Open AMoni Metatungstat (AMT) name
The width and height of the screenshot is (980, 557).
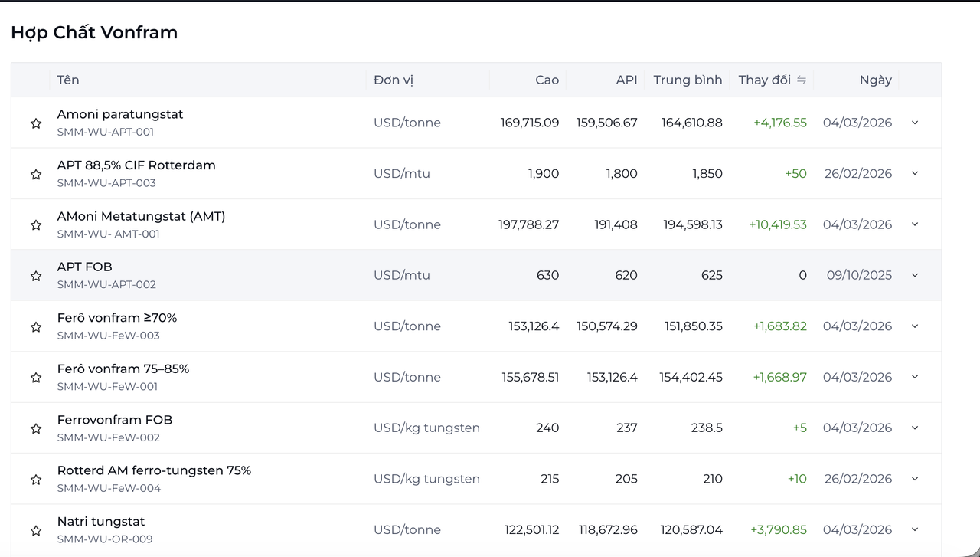[x=141, y=216]
